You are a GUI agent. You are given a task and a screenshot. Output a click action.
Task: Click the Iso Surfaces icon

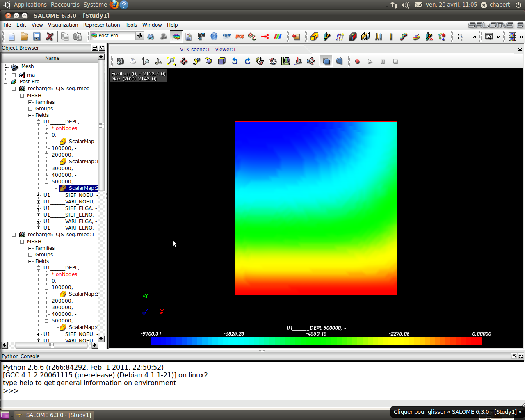point(352,37)
